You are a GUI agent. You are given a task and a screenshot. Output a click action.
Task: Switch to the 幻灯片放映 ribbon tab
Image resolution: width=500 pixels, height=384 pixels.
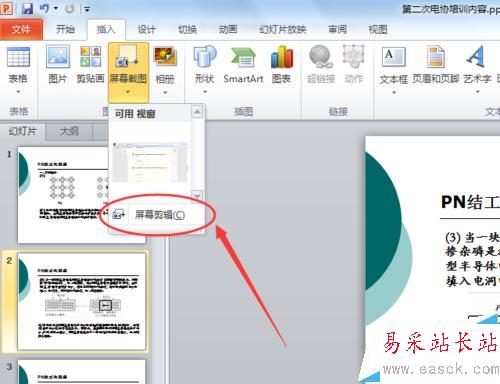pyautogui.click(x=283, y=30)
